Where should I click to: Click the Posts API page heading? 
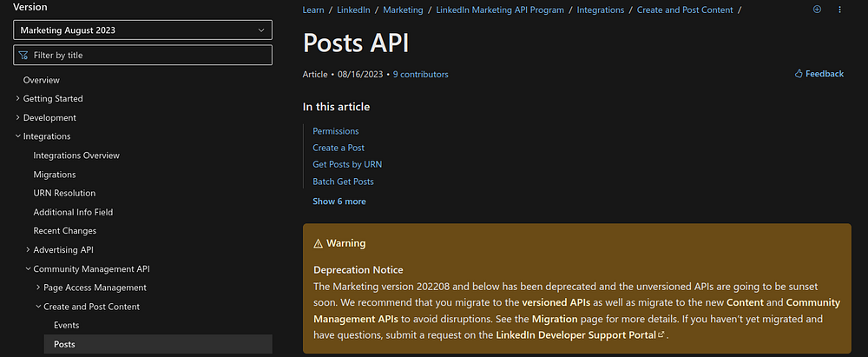356,43
